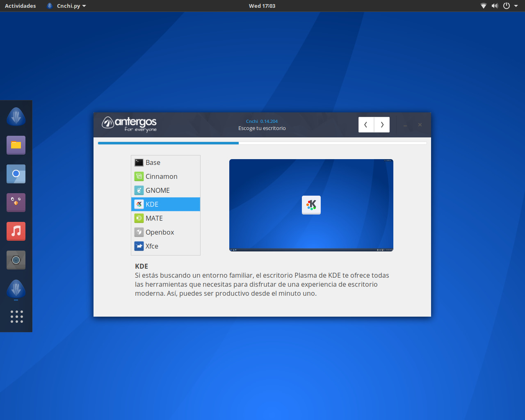
Task: Launch the Chromium browser dock icon
Action: click(x=16, y=174)
